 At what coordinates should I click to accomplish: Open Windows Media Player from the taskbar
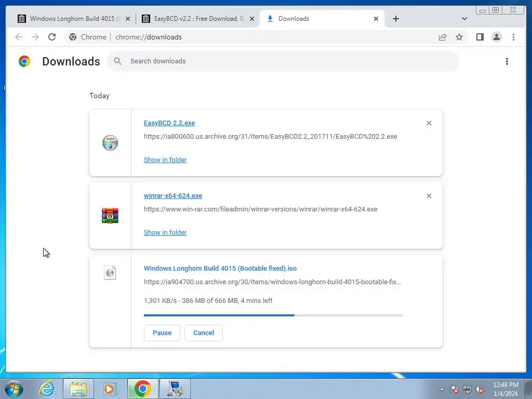point(109,389)
